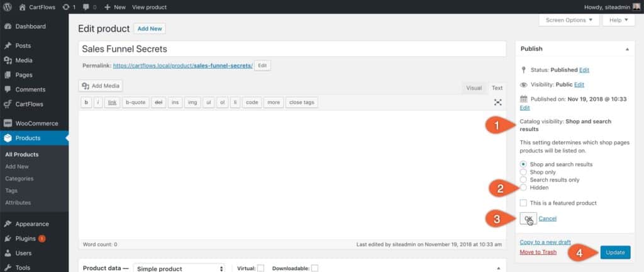This screenshot has height=272, width=644.
Task: Enable the featured product checkbox
Action: coord(524,203)
